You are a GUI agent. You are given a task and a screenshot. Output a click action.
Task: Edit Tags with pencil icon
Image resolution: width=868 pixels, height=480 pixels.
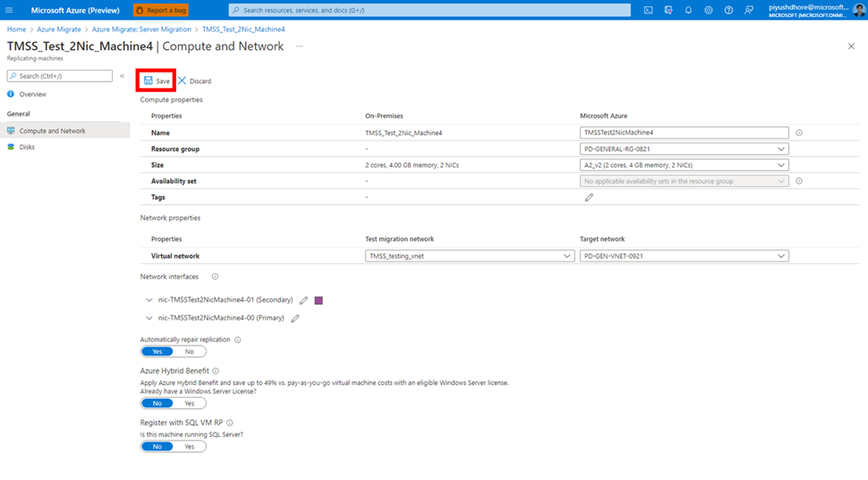tap(589, 197)
